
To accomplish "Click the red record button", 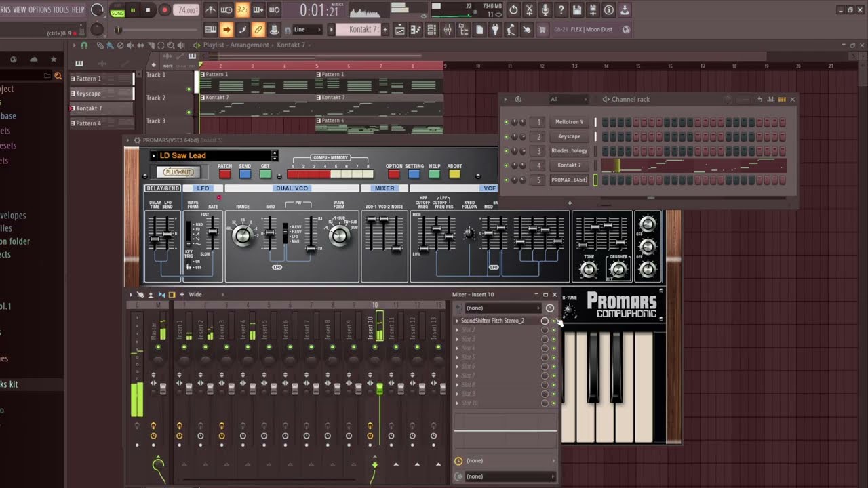I will pos(164,10).
